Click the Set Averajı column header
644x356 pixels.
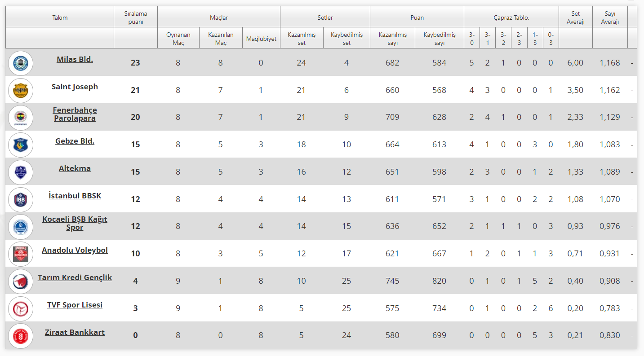tap(575, 18)
